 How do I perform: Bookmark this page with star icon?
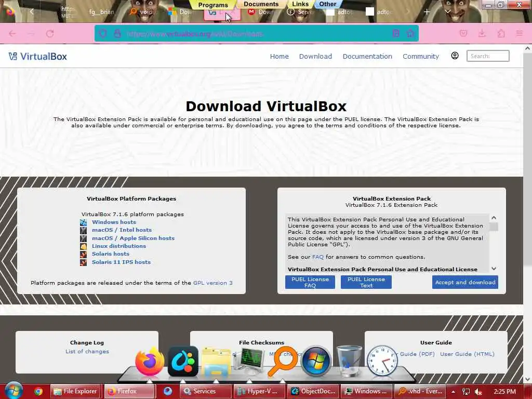(x=410, y=33)
